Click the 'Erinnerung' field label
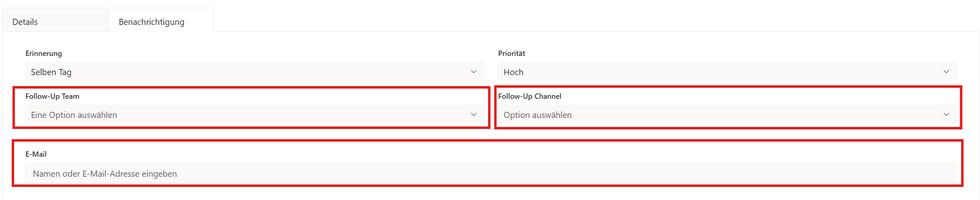Screen dimensions: 980x200 [44, 53]
